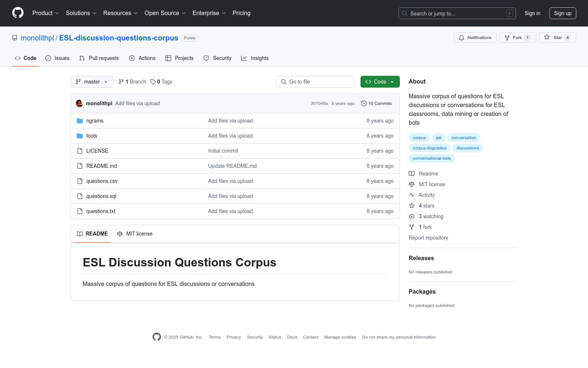
Task: Click the Search or jump to field
Action: point(457,13)
